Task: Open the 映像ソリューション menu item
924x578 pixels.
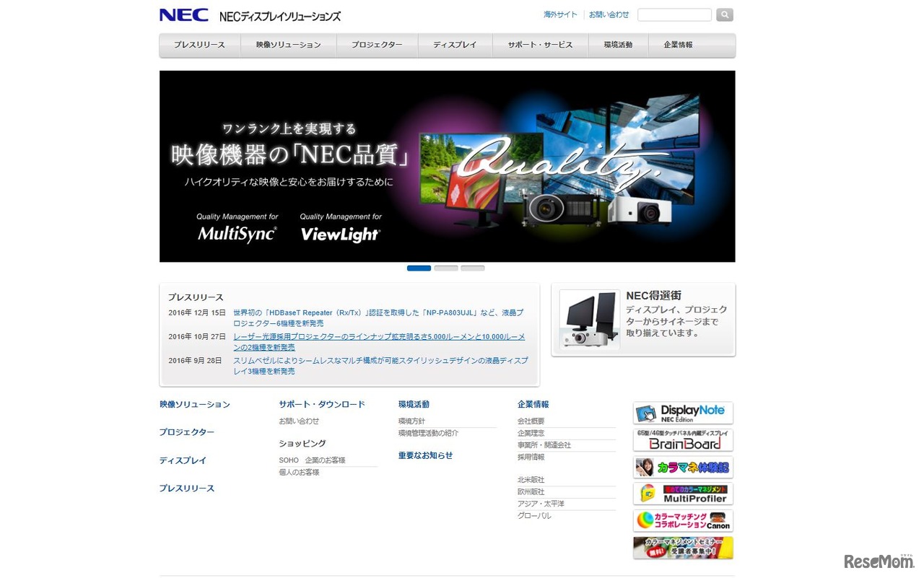Action: (288, 45)
